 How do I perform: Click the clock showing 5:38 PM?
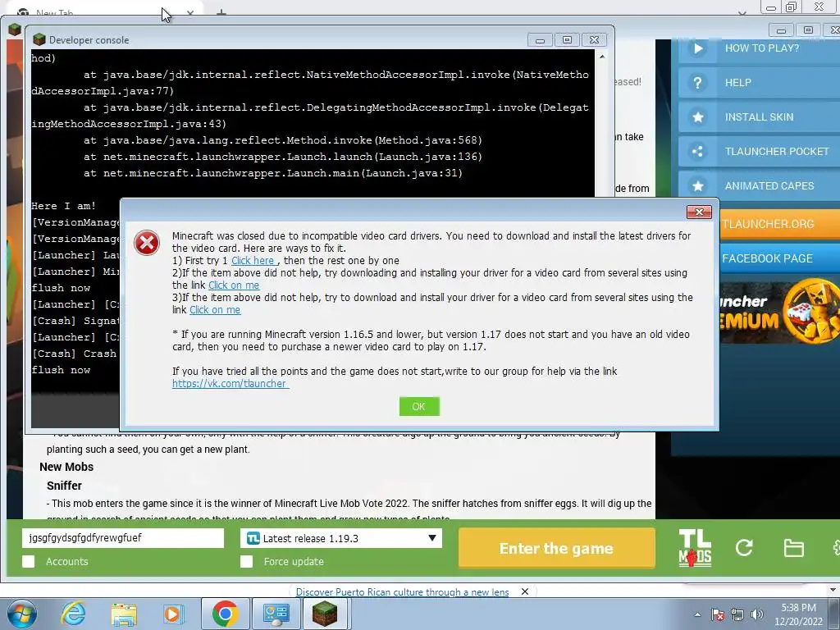[x=799, y=614]
